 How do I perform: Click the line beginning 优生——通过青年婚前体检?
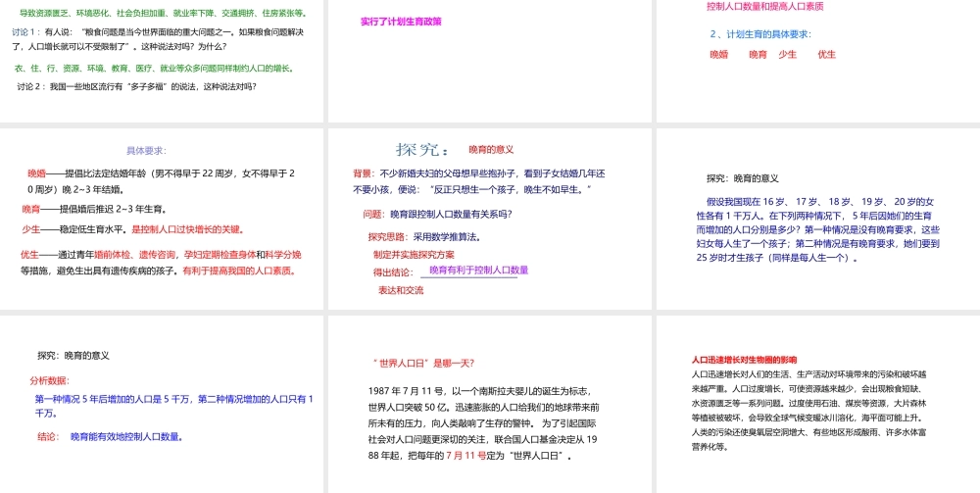[162, 263]
